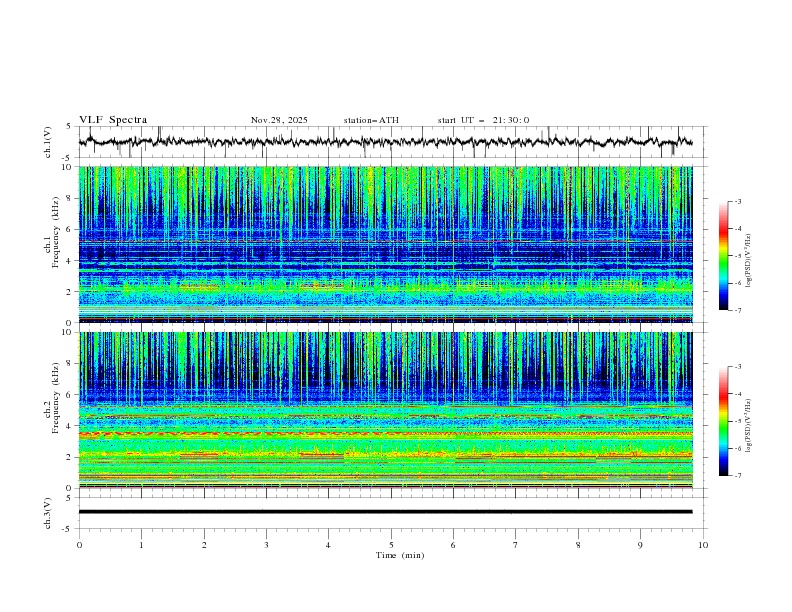
Task: Select the Nov.29, 2025 date label
Action: click(279, 120)
